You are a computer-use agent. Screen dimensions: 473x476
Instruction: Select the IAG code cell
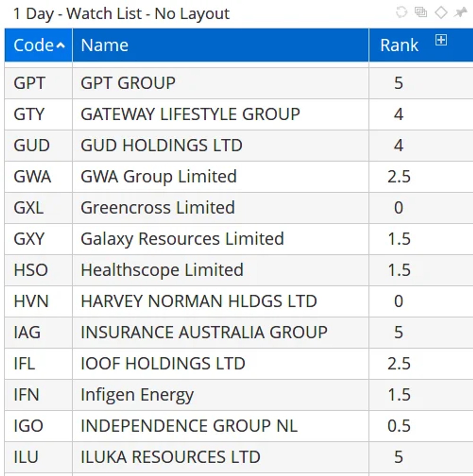pos(38,333)
